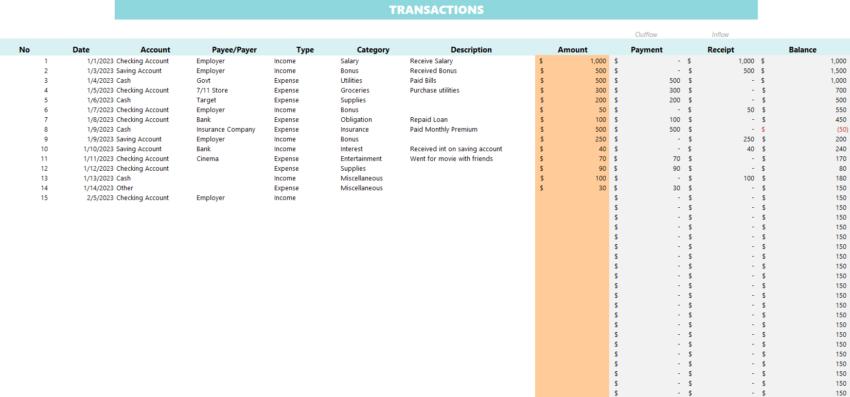Click the Paid Monthly Premium description cell

(x=443, y=130)
